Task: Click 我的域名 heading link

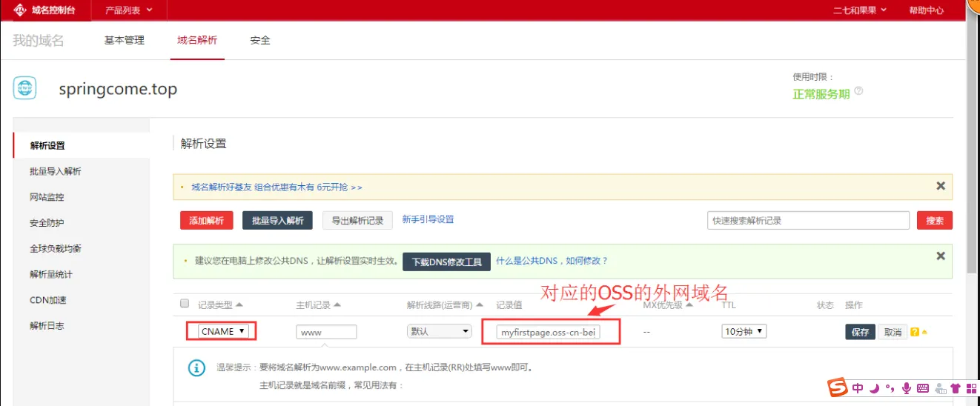Action: point(39,40)
